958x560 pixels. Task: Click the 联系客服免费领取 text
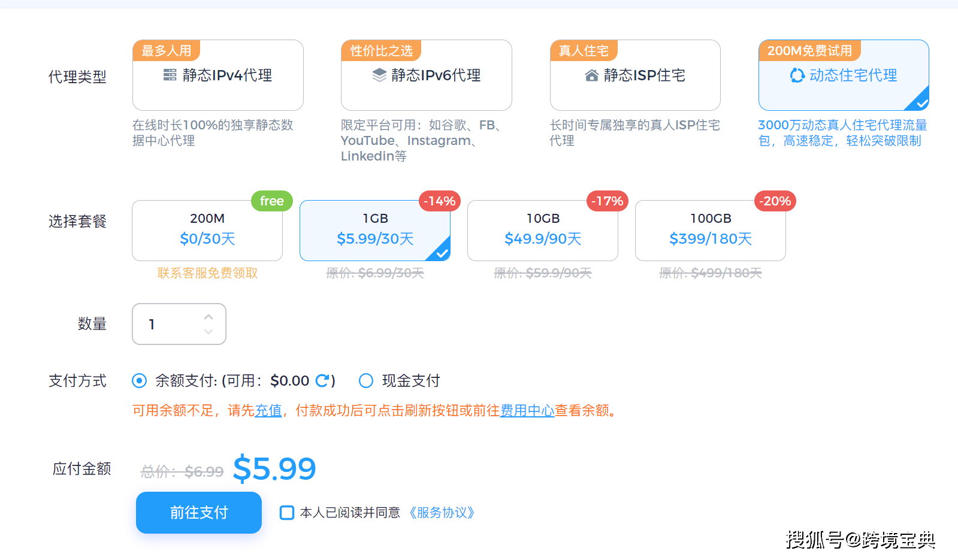coord(207,273)
